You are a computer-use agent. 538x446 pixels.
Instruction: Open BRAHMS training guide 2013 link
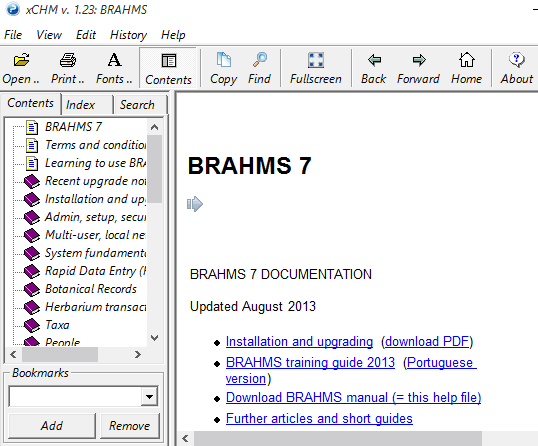point(310,363)
